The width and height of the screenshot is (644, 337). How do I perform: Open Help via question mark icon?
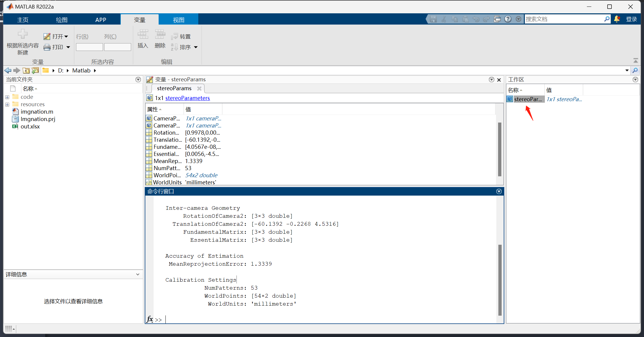click(508, 19)
